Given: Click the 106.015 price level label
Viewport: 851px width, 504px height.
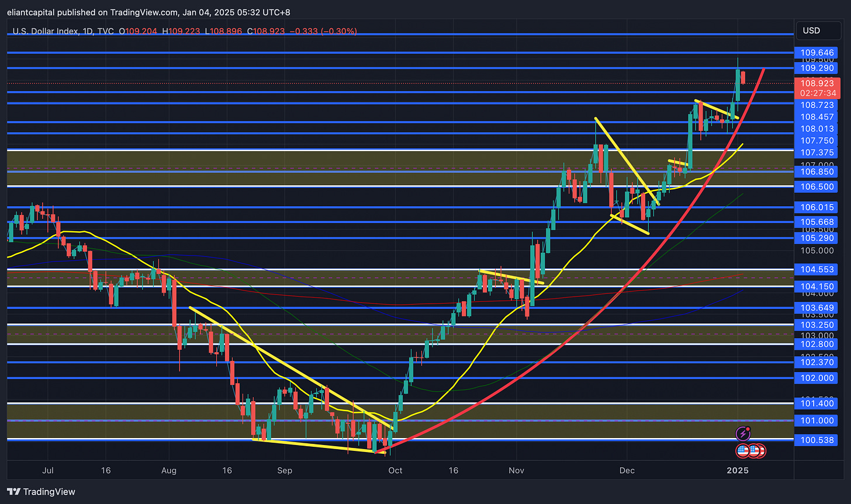Looking at the screenshot, I should click(x=817, y=208).
